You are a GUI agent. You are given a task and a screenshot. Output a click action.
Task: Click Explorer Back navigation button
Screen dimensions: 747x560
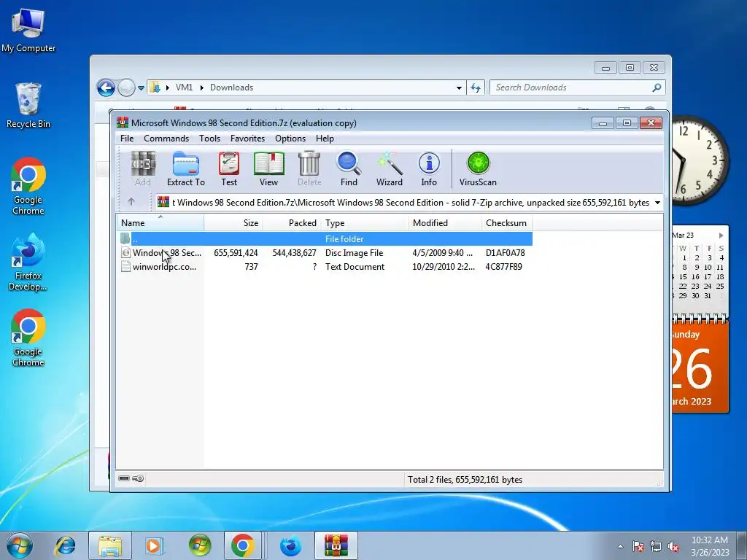106,87
